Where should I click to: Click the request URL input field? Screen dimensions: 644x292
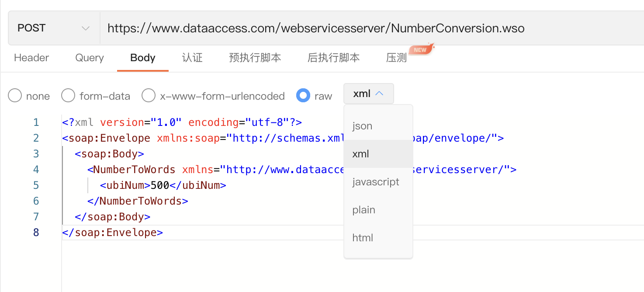(x=306, y=28)
